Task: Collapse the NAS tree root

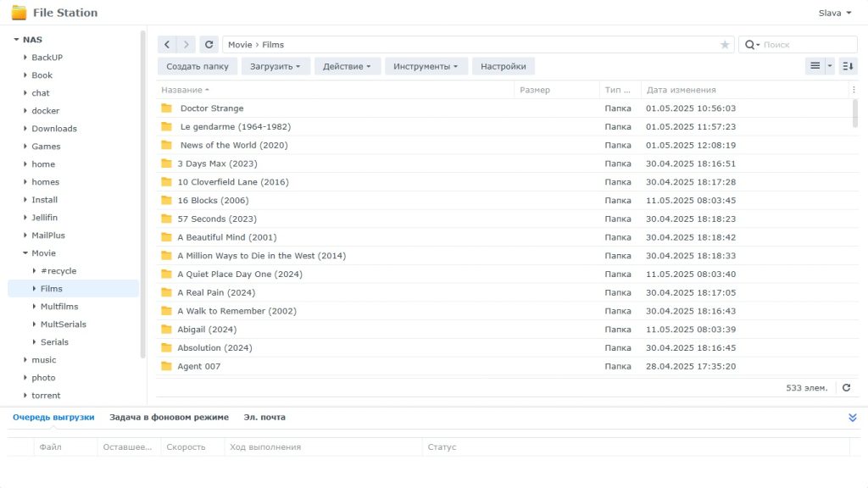Action: tap(16, 40)
